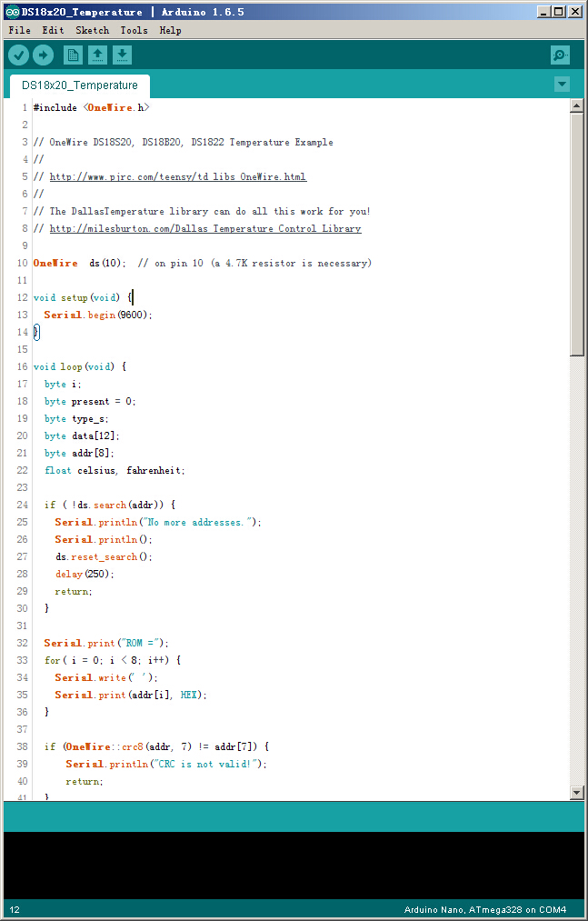Click the byte addr[8] line
588x921 pixels.
[79, 453]
